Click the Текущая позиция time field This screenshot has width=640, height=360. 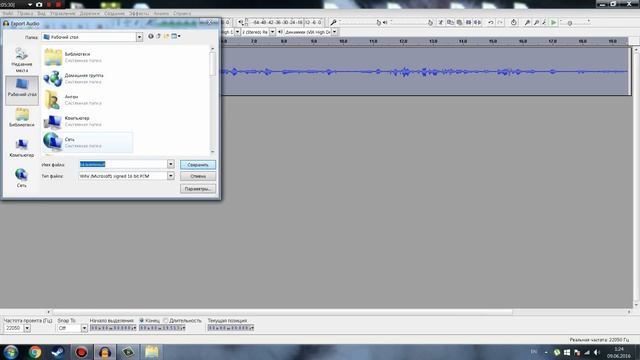[231, 328]
